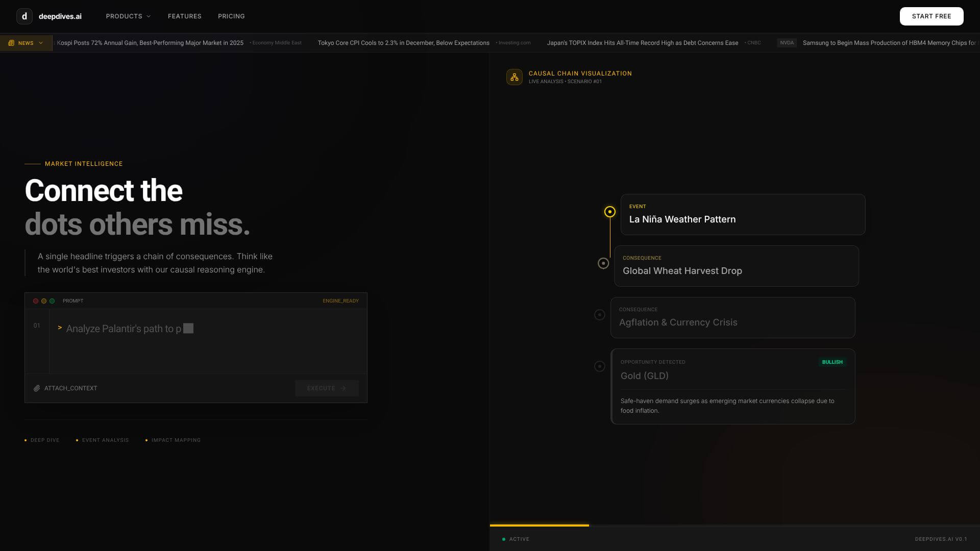Click the ATTACH_CONTEXT paperclip icon
This screenshot has width=980, height=551.
click(x=36, y=388)
